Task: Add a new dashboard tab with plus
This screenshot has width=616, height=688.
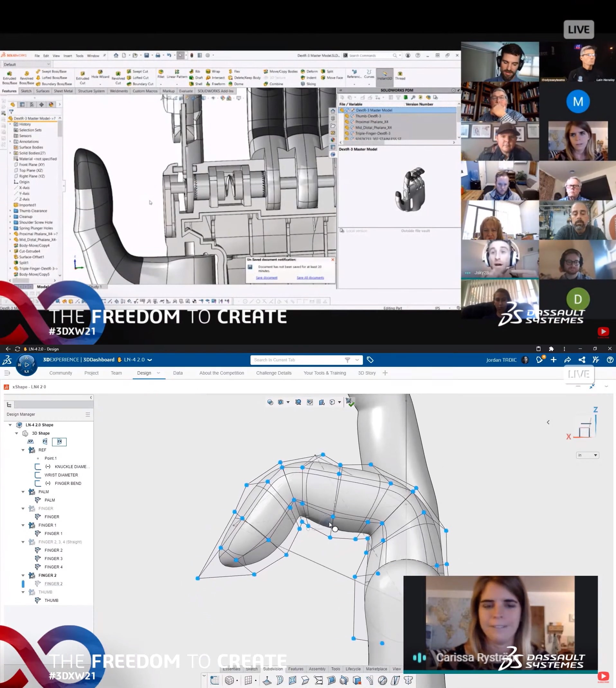Action: [385, 373]
